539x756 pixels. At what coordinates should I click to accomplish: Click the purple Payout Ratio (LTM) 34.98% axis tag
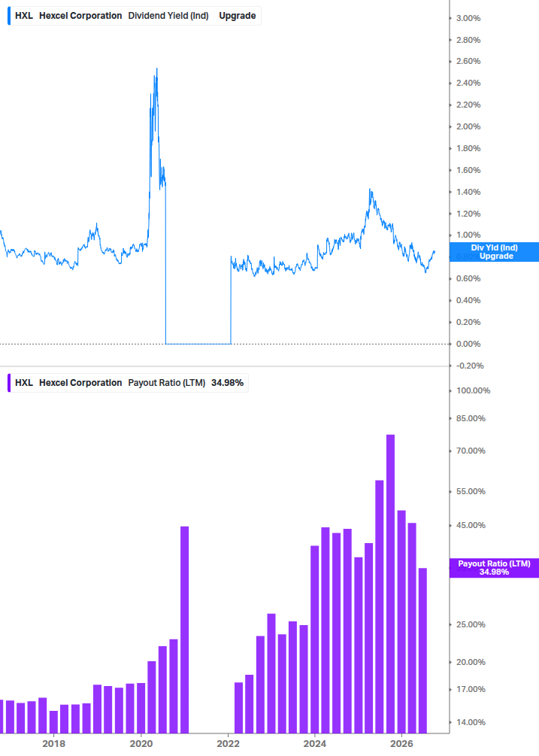tap(494, 568)
